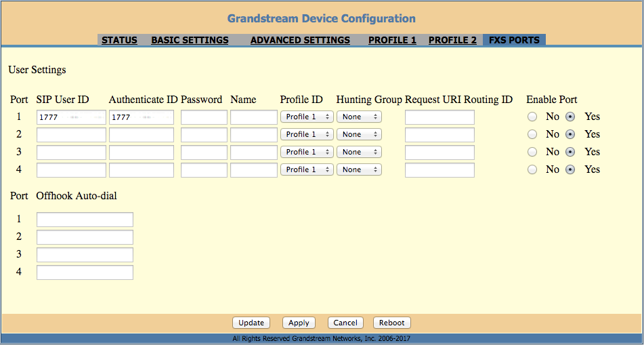Go to ADVANCED SETTINGS tab

point(300,40)
